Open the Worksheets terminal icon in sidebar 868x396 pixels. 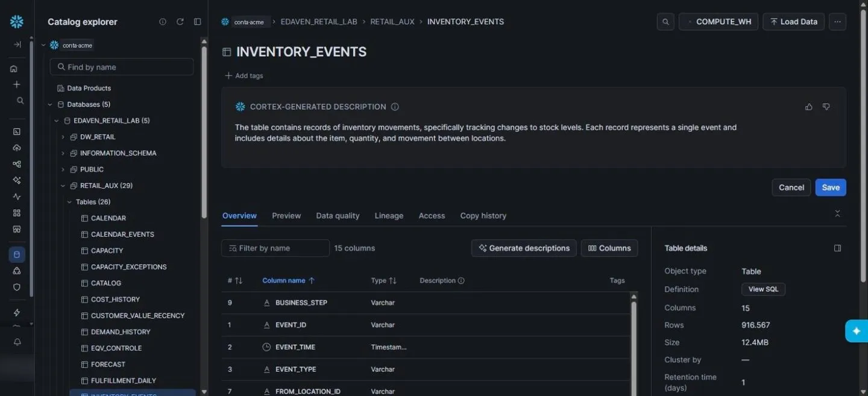pyautogui.click(x=17, y=131)
